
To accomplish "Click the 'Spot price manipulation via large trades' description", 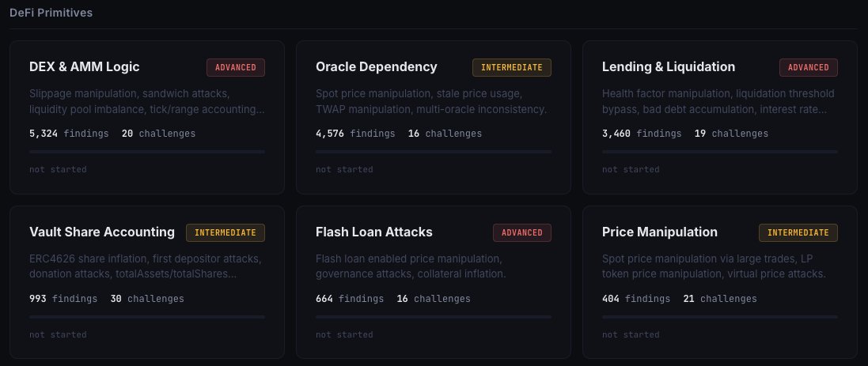I will coord(714,266).
